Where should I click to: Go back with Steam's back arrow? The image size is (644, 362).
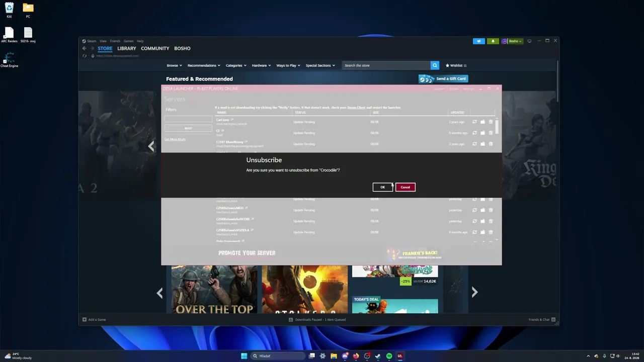(x=84, y=48)
